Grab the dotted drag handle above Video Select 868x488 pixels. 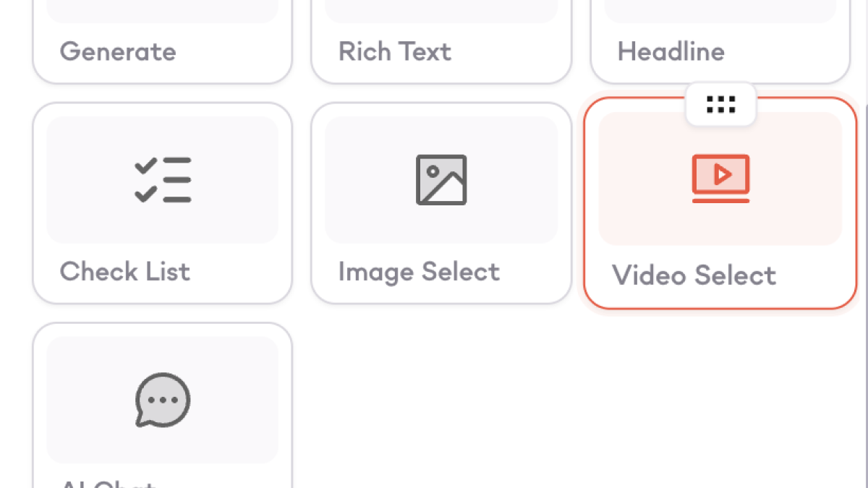click(x=720, y=105)
